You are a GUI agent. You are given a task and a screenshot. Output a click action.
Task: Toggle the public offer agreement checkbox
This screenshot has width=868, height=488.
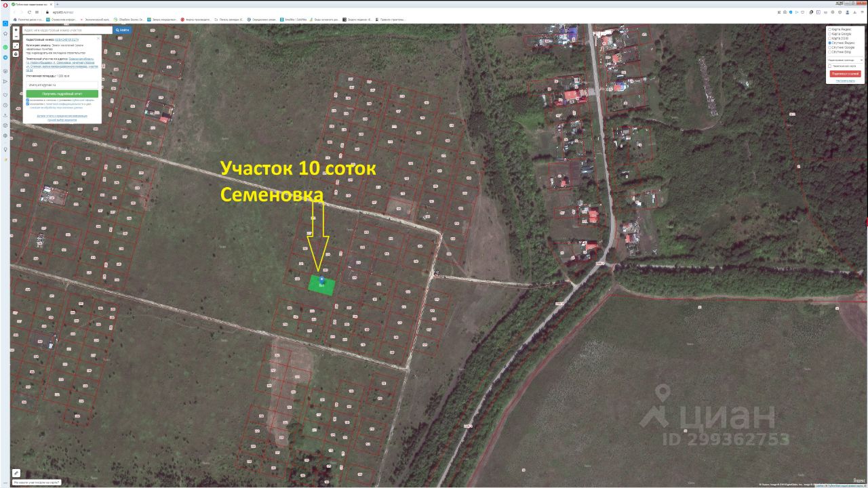[28, 100]
